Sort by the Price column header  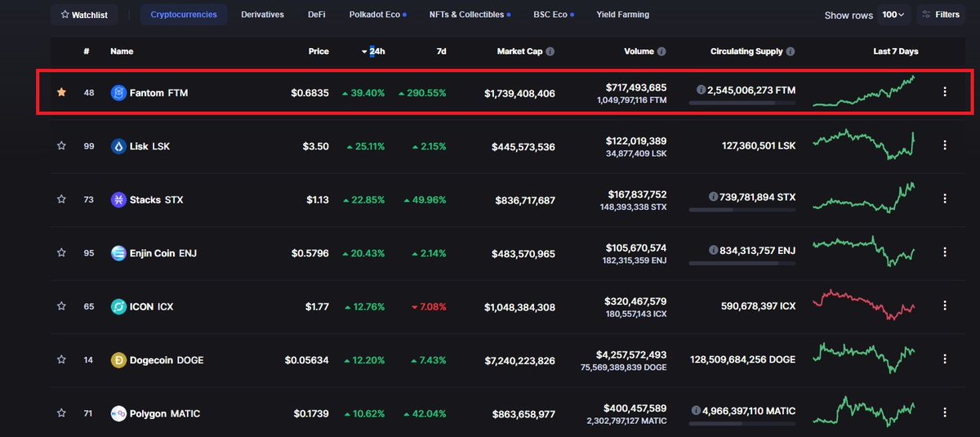click(x=318, y=51)
